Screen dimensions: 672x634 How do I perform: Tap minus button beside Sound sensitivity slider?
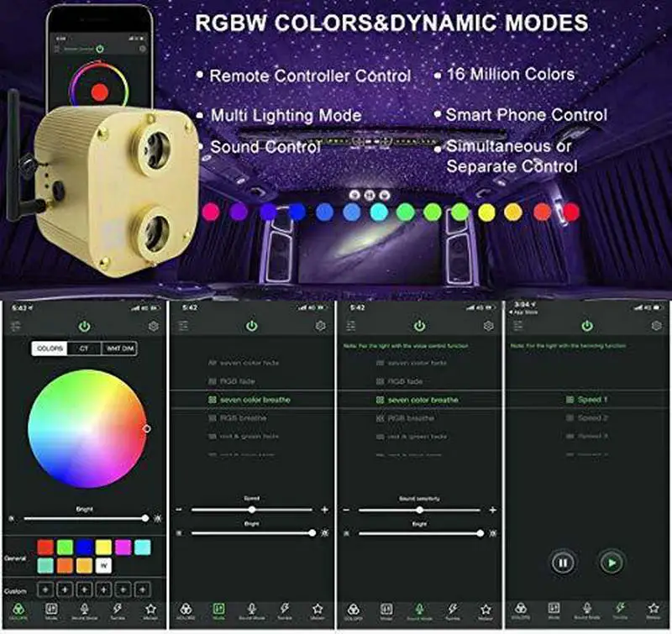click(x=346, y=511)
